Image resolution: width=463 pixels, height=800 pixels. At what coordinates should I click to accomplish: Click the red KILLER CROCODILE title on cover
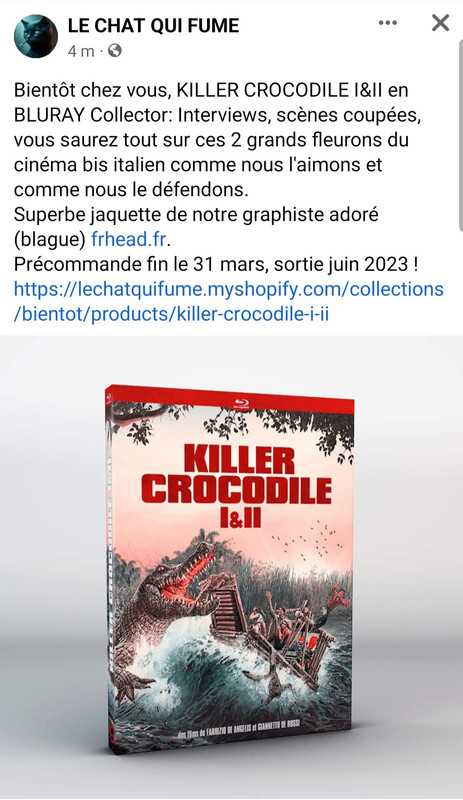tap(236, 474)
